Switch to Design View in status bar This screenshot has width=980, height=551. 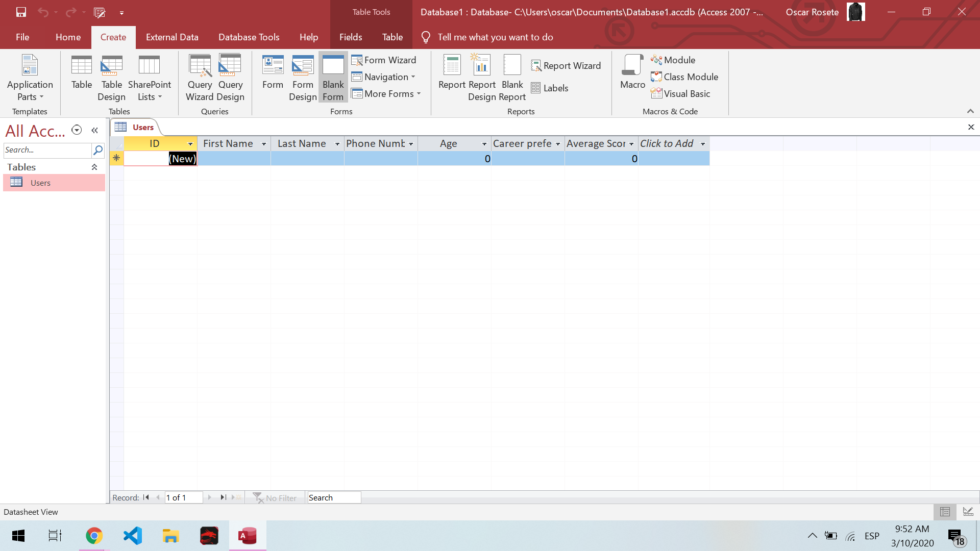coord(968,512)
